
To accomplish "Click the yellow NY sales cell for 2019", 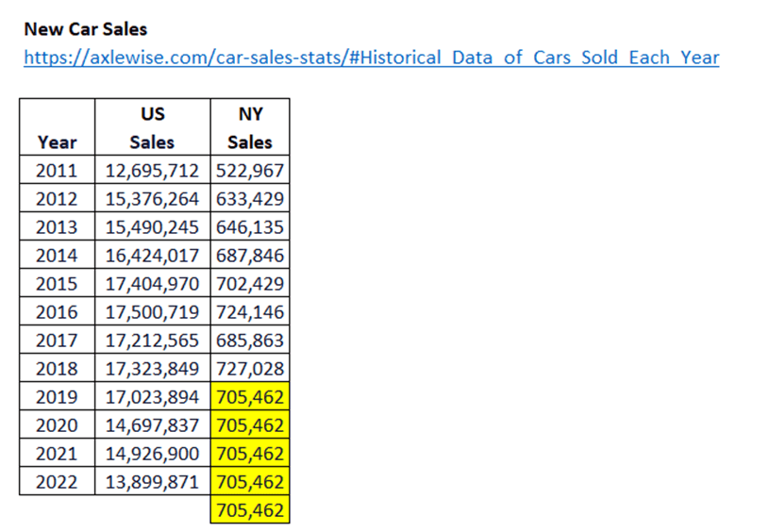I will (x=250, y=397).
